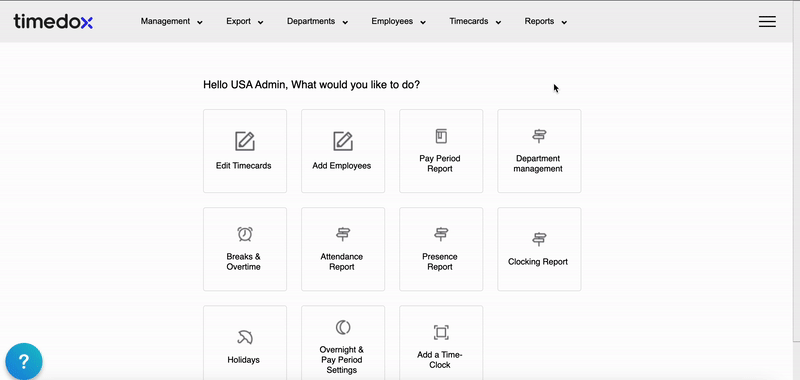Expand the Management dropdown menu
The width and height of the screenshot is (800, 380).
tap(172, 21)
